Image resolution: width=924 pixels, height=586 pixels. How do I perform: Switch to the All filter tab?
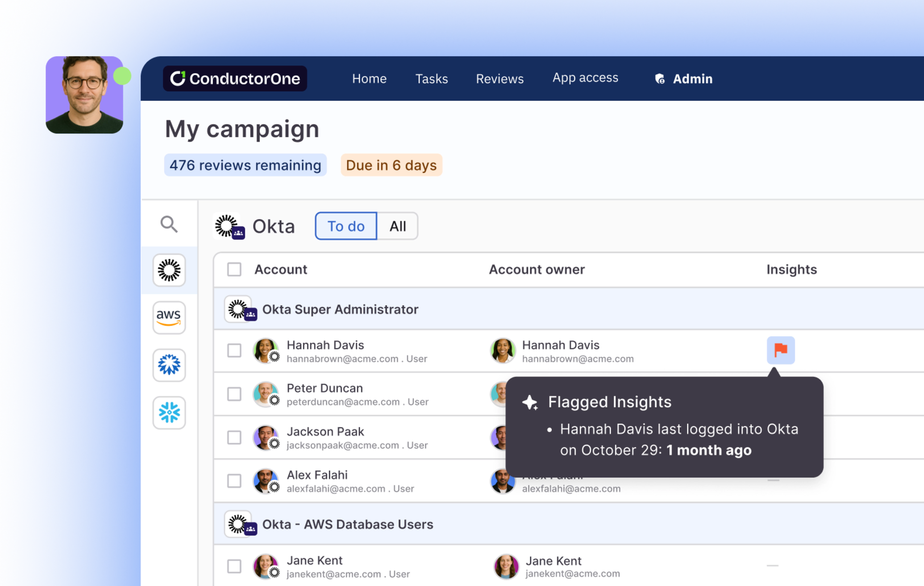pyautogui.click(x=398, y=226)
